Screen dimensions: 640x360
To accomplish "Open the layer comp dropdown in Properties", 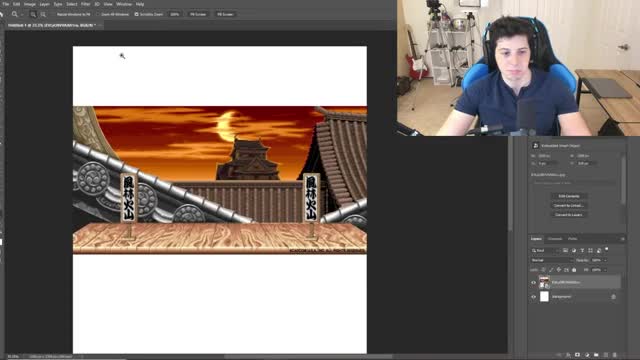I will click(574, 183).
